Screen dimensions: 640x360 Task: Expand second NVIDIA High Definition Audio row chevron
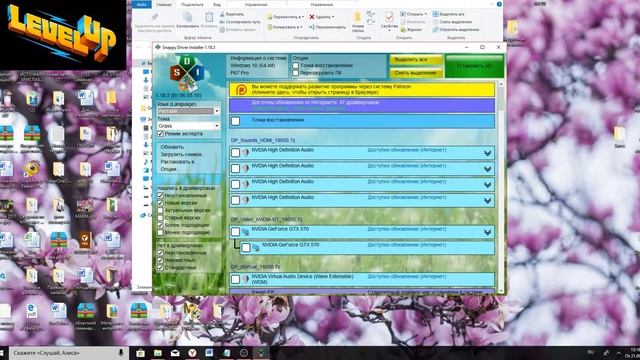point(487,169)
